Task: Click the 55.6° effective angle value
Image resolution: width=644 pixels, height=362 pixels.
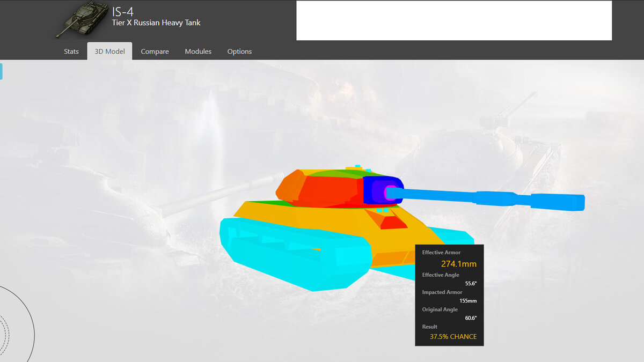Action: [471, 283]
